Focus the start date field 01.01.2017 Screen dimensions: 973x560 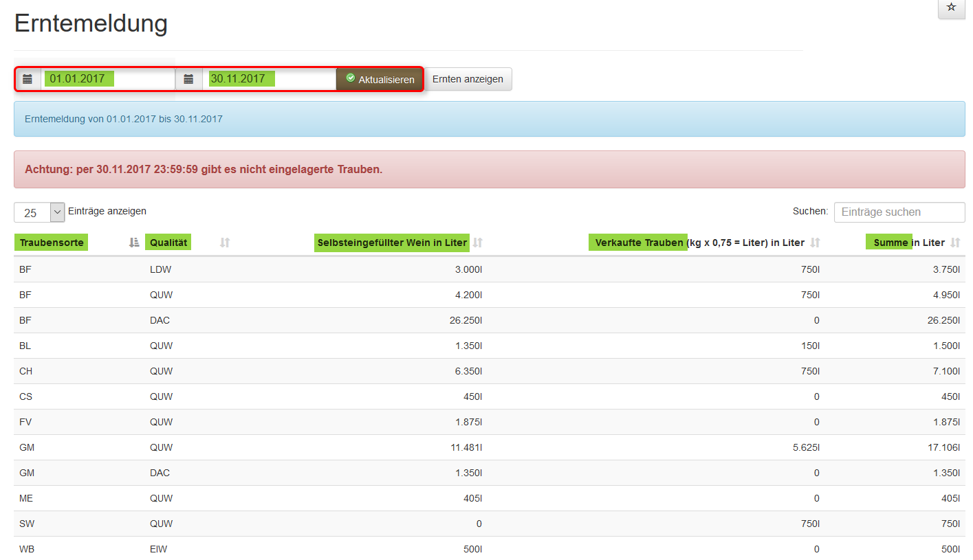click(x=107, y=79)
